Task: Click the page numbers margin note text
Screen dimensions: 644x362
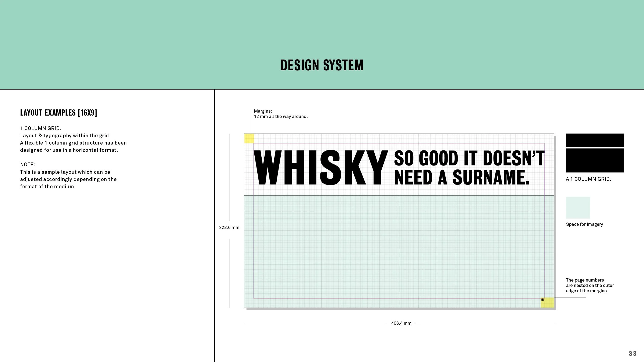Action: point(590,286)
